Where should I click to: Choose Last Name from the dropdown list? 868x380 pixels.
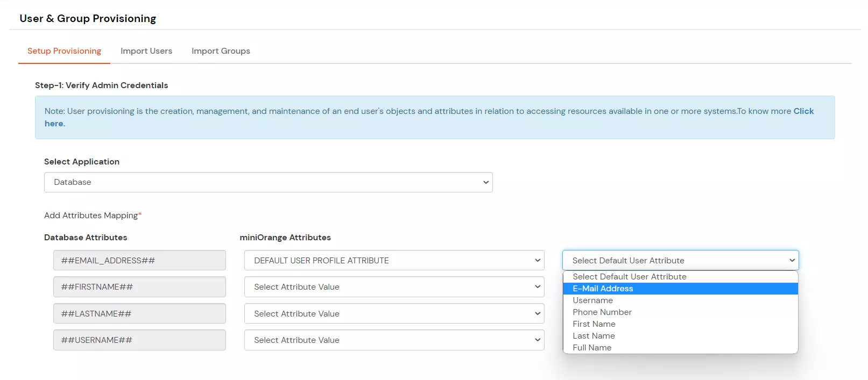pyautogui.click(x=680, y=336)
